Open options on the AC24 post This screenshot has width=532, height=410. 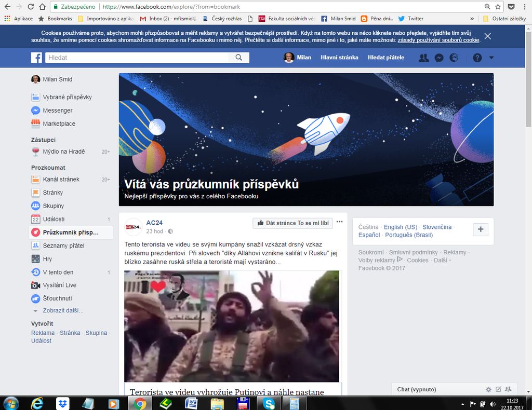pos(339,221)
